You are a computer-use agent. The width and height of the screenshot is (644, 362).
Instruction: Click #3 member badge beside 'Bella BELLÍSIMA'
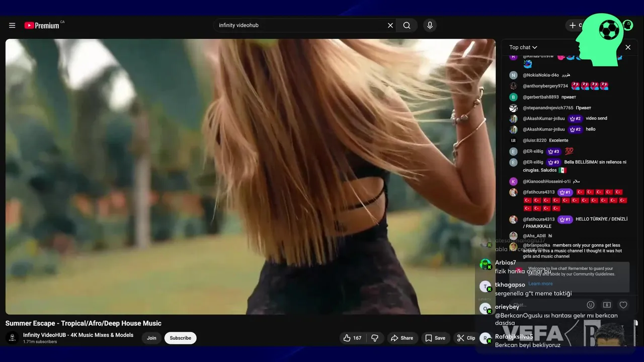[x=553, y=162]
